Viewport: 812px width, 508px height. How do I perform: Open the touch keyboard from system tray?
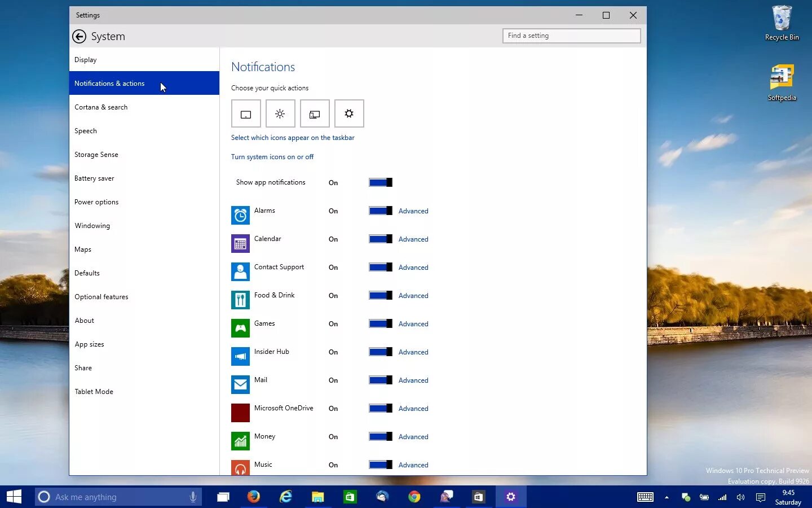[x=645, y=497]
